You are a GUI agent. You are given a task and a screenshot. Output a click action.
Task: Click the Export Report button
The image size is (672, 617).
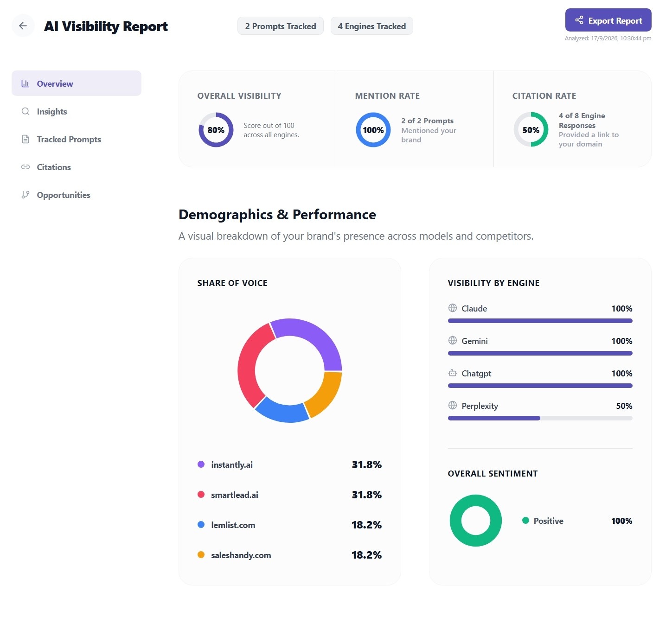tap(608, 20)
